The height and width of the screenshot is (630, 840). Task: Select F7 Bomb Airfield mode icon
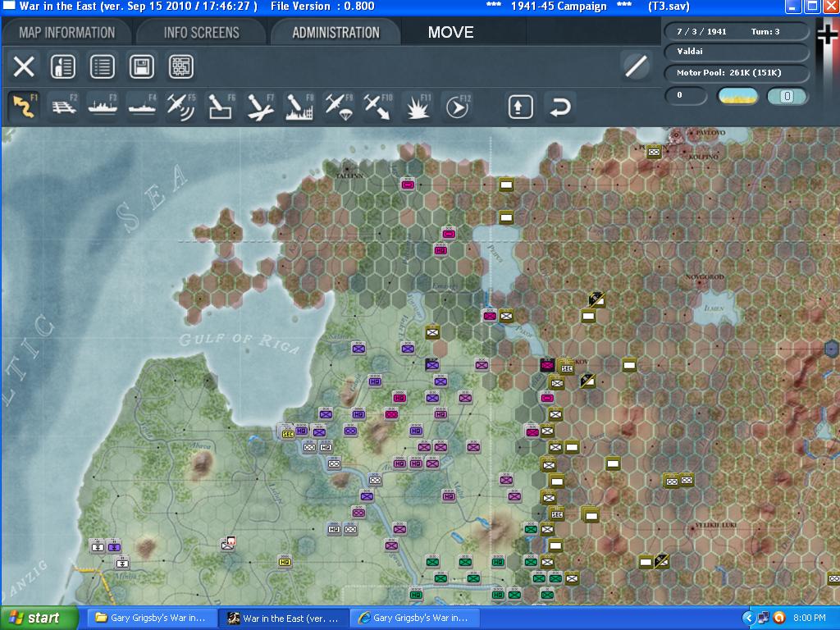click(260, 106)
